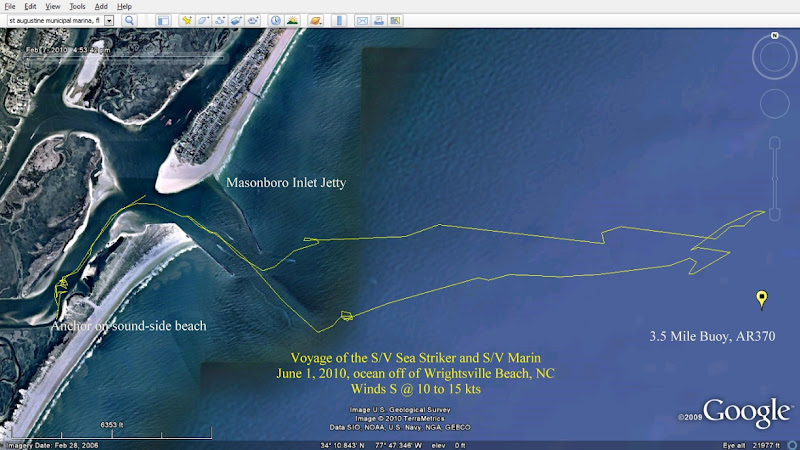Viewport: 800px width, 450px height.
Task: Click the middle of the zoom slider track
Action: pyautogui.click(x=774, y=179)
